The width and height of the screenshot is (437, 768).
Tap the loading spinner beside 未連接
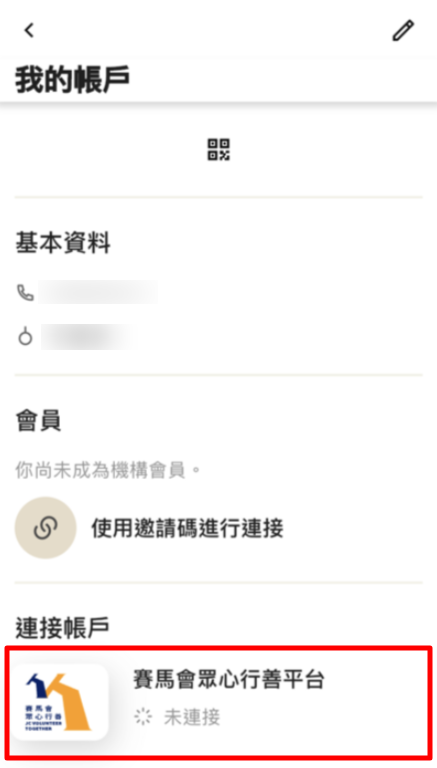click(x=143, y=718)
